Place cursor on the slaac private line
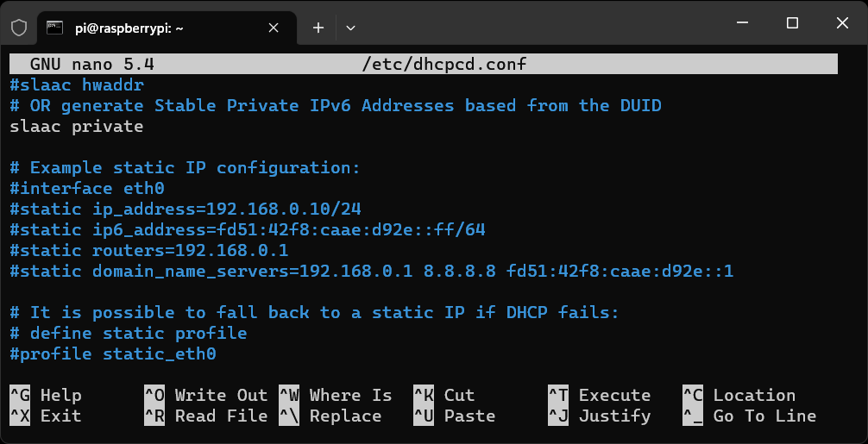 pyautogui.click(x=77, y=127)
